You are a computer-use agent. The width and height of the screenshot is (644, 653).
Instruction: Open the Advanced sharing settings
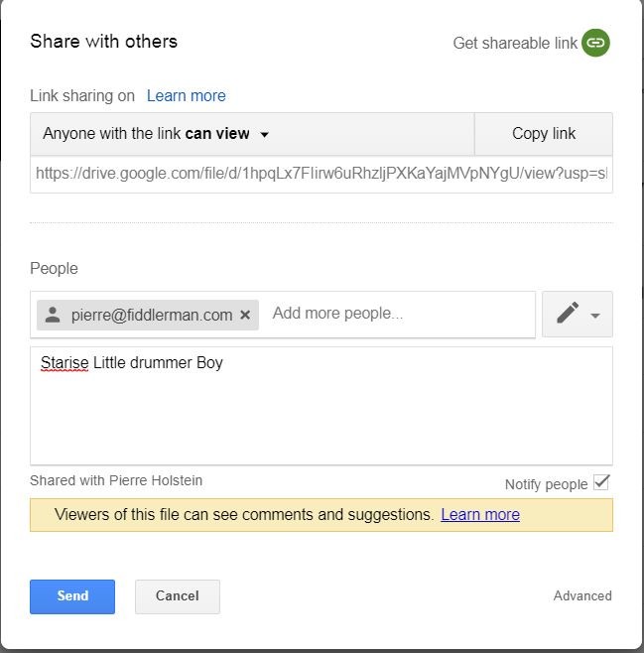click(x=582, y=596)
